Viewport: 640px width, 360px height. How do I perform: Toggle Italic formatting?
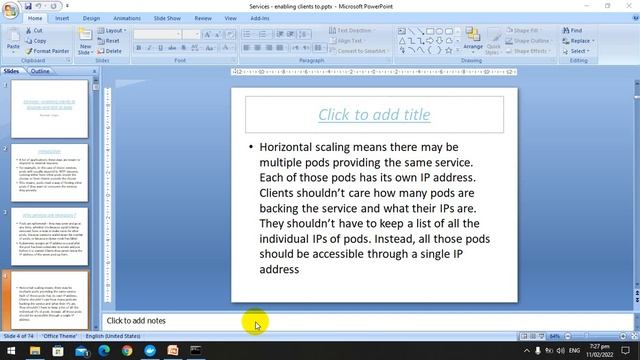pos(149,48)
